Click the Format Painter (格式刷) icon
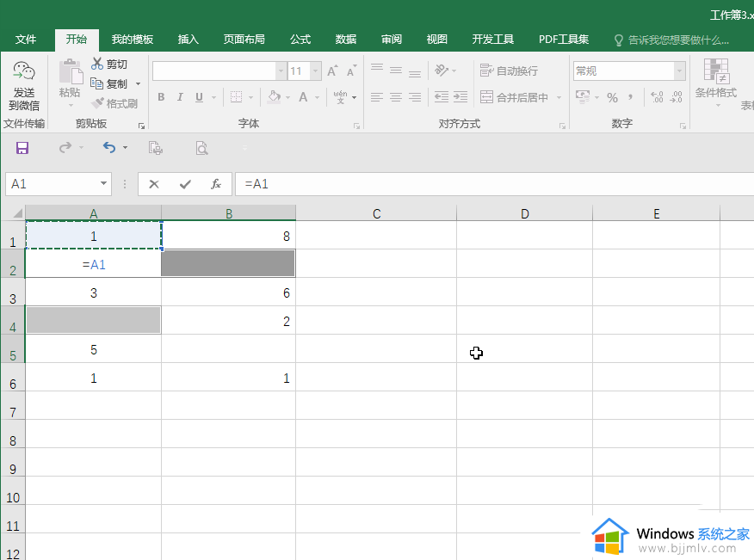 click(x=97, y=104)
